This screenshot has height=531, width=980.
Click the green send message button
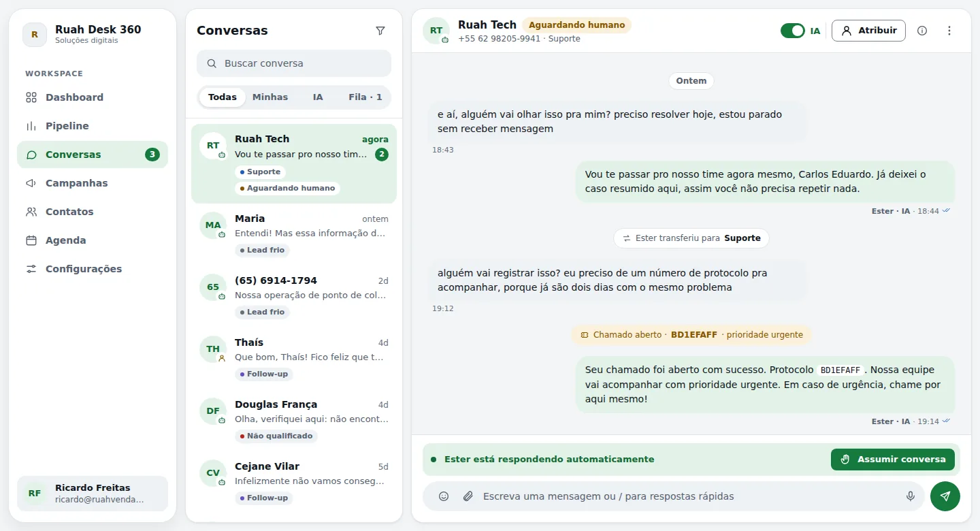coord(945,496)
